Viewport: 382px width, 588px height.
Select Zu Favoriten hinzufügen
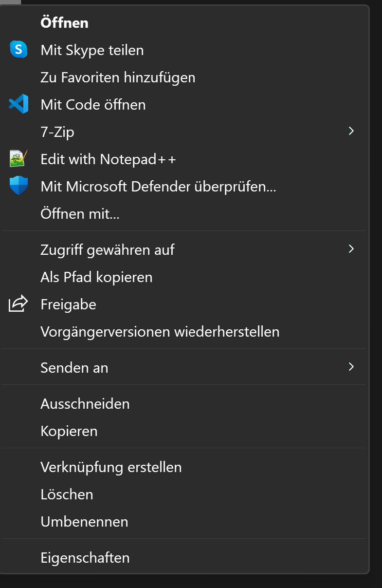coord(117,77)
